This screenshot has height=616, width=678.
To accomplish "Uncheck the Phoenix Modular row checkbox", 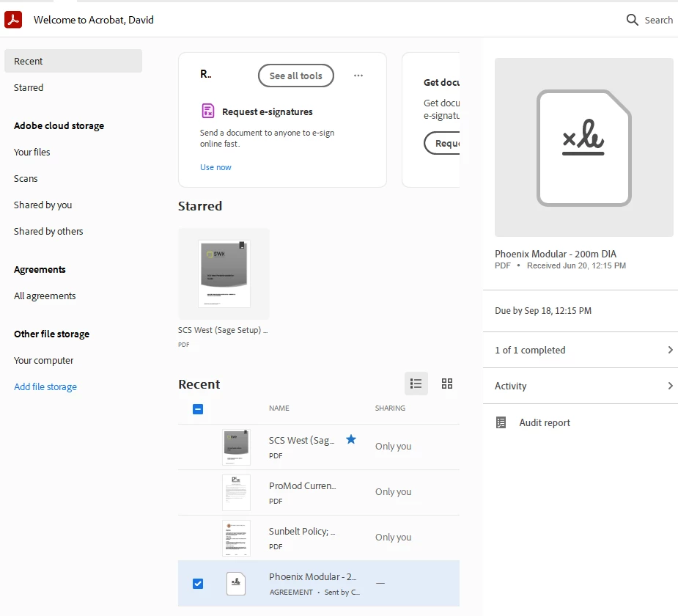I will tap(198, 584).
